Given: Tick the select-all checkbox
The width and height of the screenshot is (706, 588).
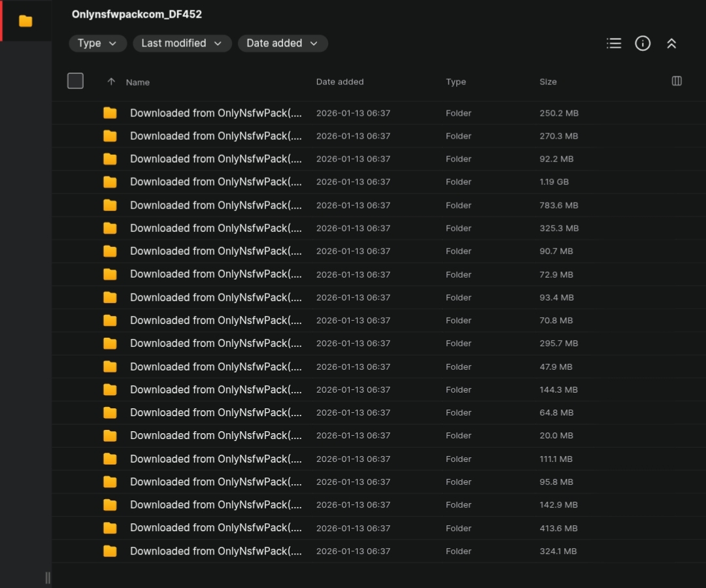Looking at the screenshot, I should [x=75, y=81].
